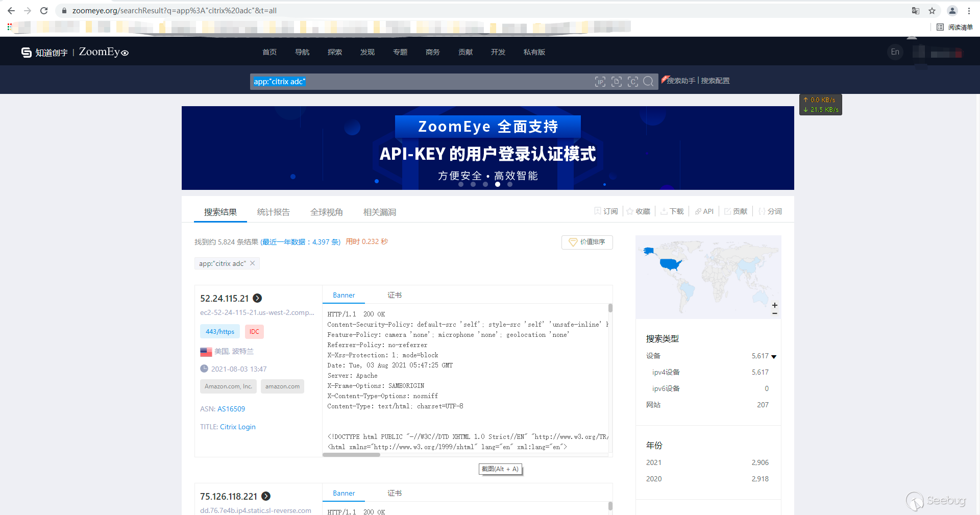980x515 pixels.
Task: Open the 专题 navigation menu
Action: 400,52
